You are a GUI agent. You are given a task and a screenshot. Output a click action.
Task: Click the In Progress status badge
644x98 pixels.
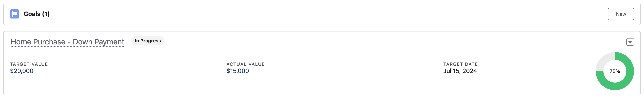pos(148,41)
